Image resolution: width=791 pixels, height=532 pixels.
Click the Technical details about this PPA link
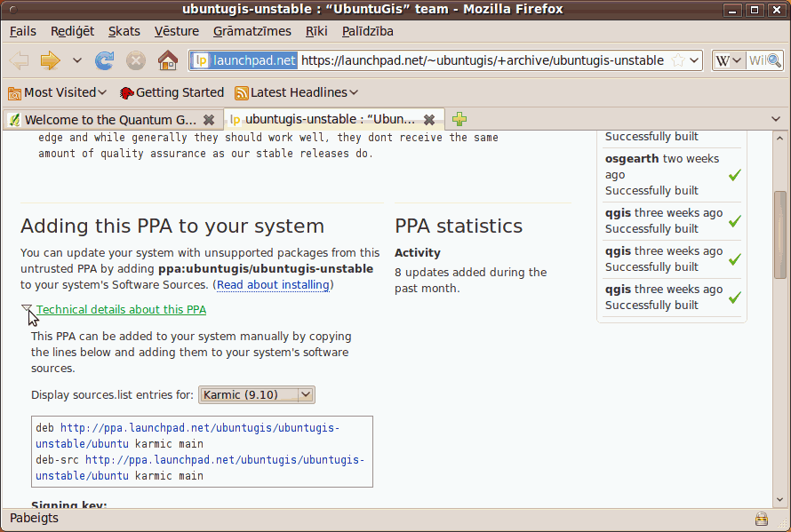coord(121,310)
